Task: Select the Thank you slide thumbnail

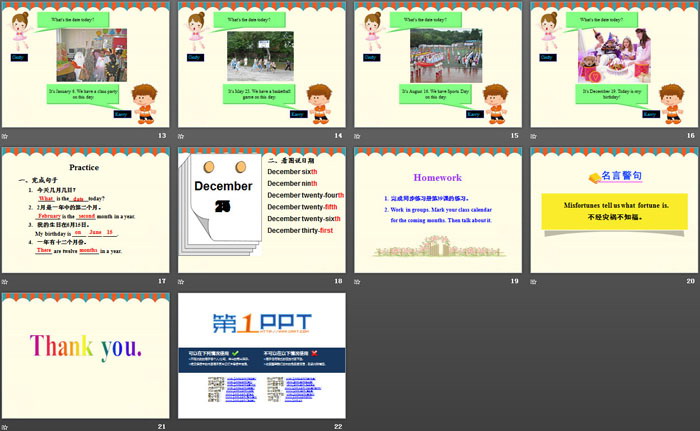Action: tap(85, 356)
